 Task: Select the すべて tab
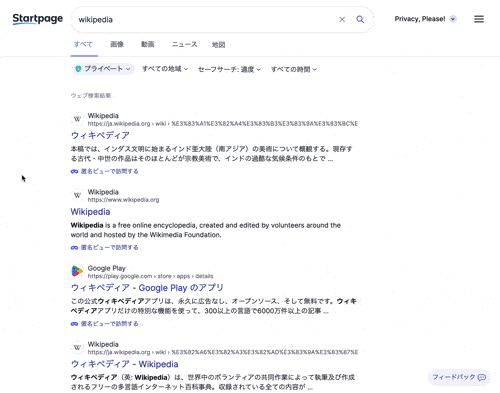tap(83, 44)
